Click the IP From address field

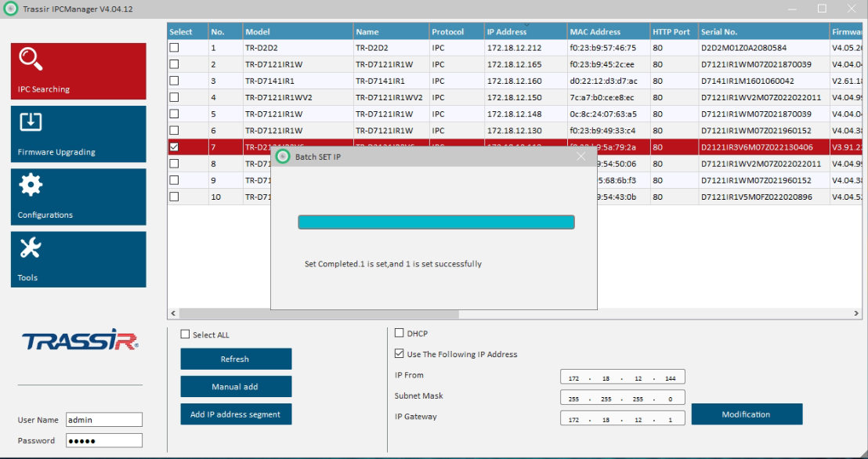(622, 377)
